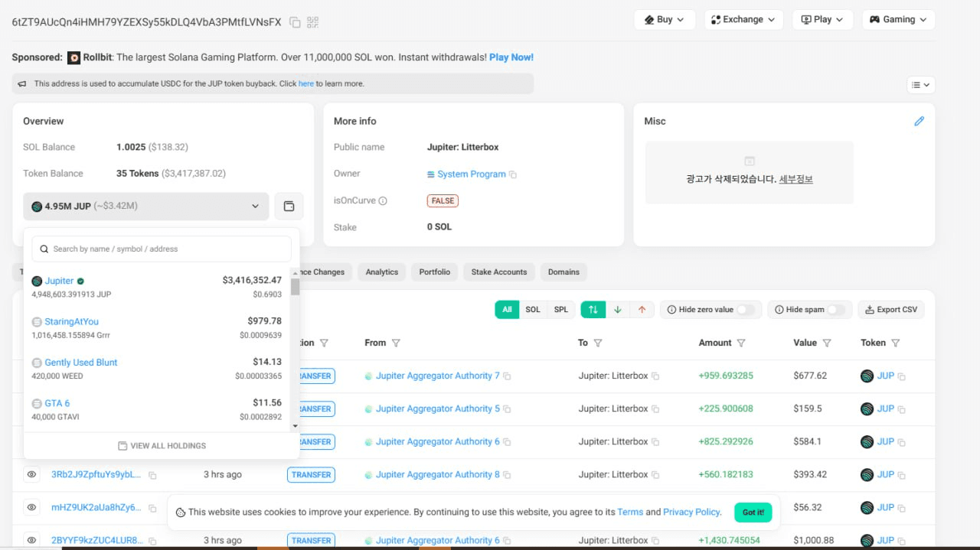The height and width of the screenshot is (550, 980).
Task: Toggle eye icon for 2BYYF9kzZUC4LUR8 transaction
Action: point(31,540)
